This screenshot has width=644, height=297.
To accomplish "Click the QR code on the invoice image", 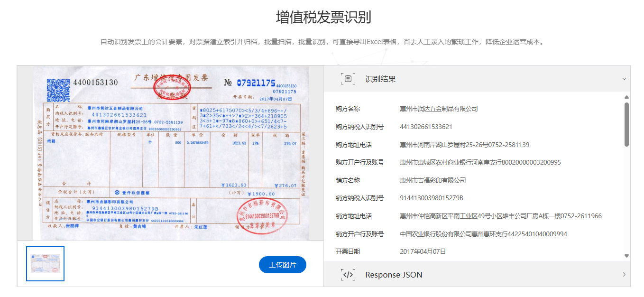I will pos(58,90).
